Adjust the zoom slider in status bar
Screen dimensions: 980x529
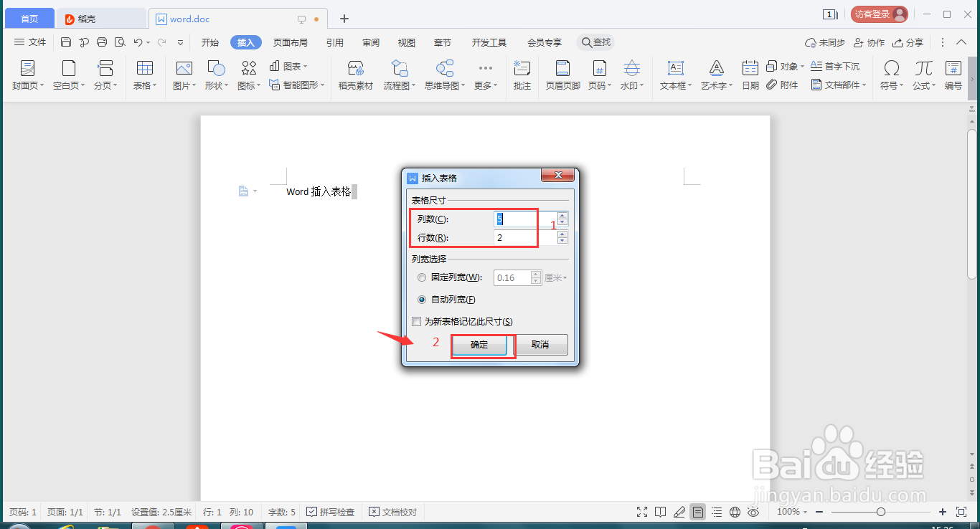click(881, 512)
